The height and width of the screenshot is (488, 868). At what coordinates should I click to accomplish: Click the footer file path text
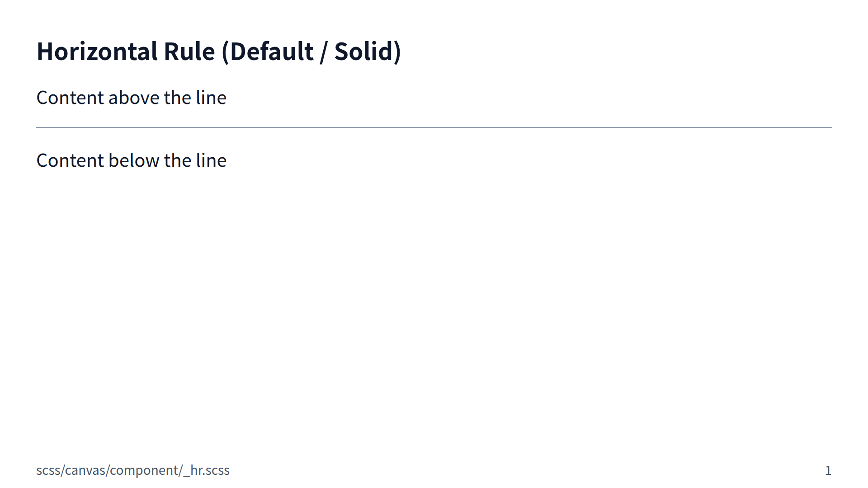point(133,470)
